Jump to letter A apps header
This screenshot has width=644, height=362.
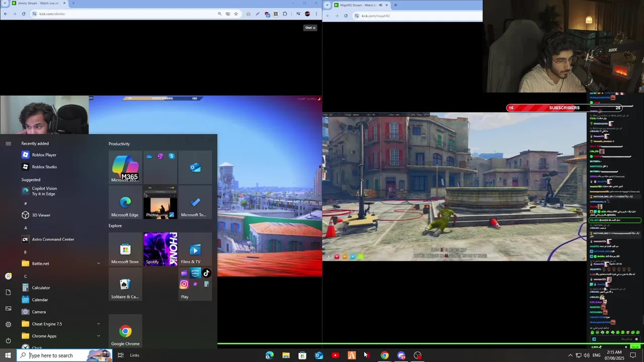26,228
